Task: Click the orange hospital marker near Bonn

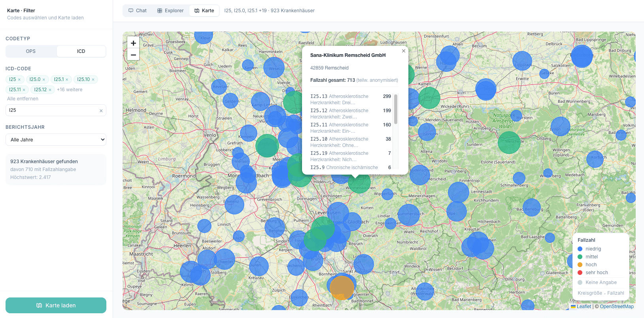Action: click(342, 288)
